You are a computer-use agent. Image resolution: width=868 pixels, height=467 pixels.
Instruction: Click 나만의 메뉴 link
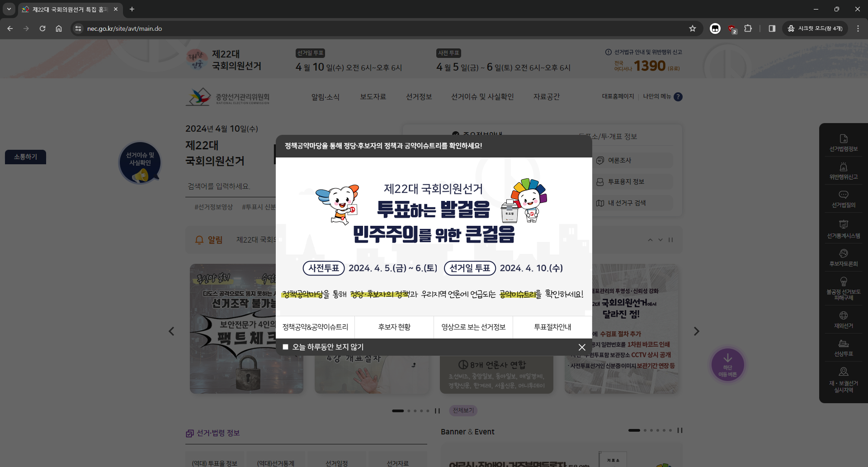[657, 96]
